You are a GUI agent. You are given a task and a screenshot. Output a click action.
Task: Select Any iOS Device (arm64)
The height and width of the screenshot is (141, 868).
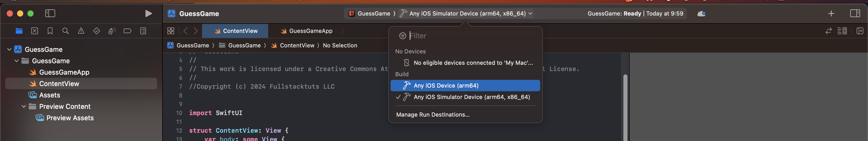pos(465,86)
